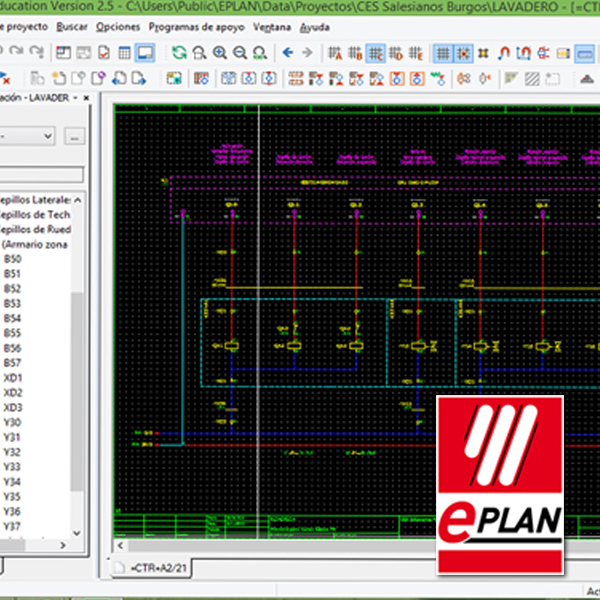Select tree item Y30

click(x=12, y=422)
